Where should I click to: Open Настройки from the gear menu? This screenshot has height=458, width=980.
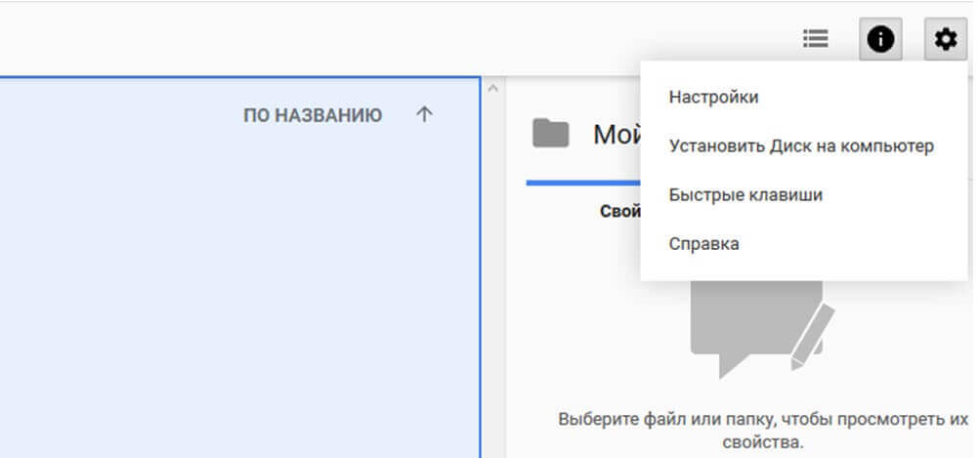coord(713,97)
